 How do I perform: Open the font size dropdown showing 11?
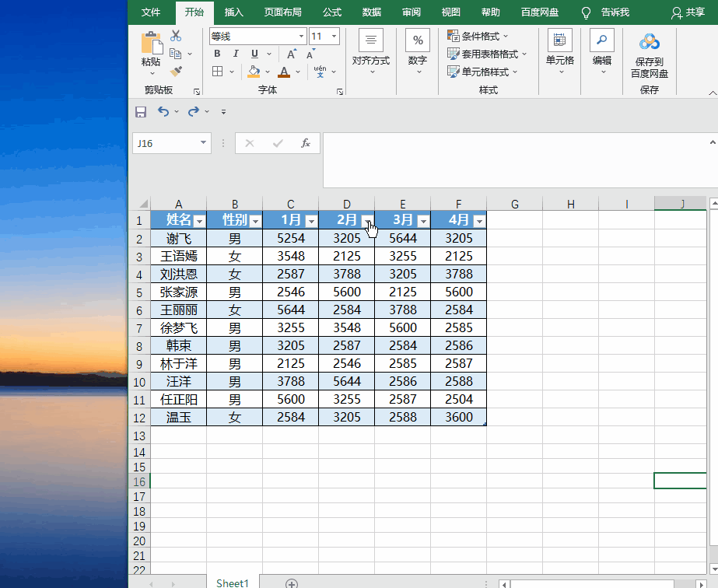[x=324, y=37]
